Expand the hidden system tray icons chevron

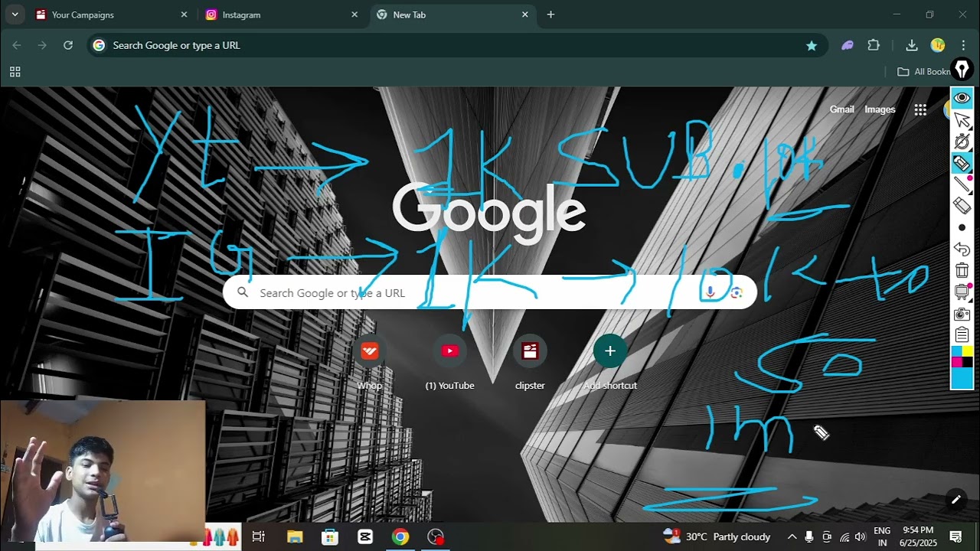click(792, 536)
